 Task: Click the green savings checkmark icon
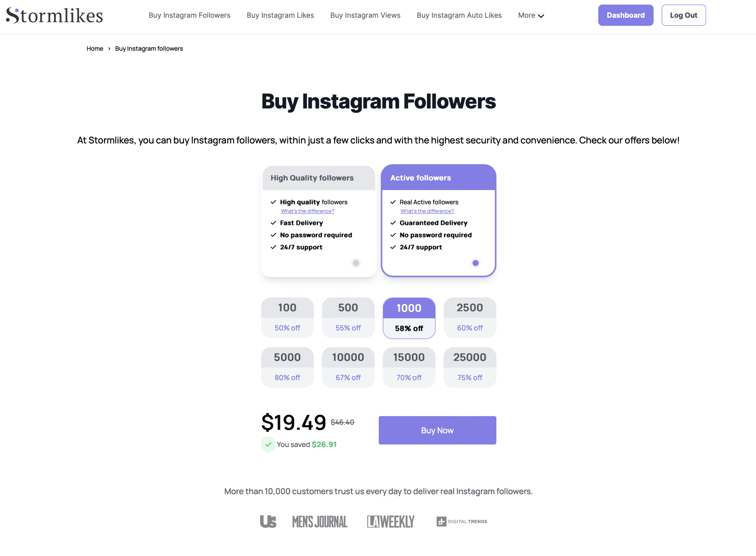pyautogui.click(x=268, y=444)
